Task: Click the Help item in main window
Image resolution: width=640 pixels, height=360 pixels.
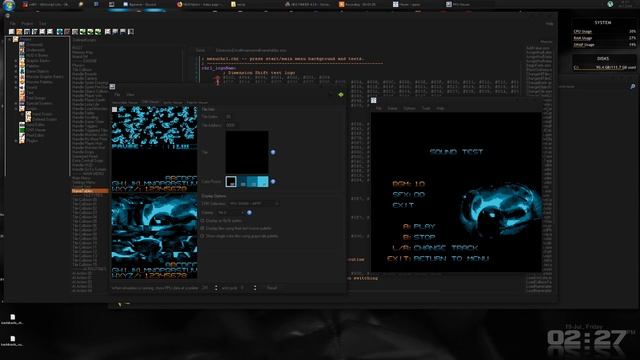Action: [550, 24]
